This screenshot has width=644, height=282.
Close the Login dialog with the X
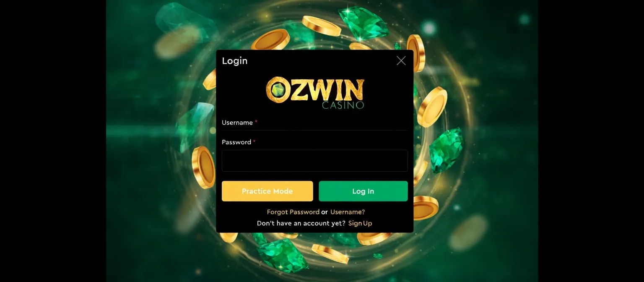point(401,61)
